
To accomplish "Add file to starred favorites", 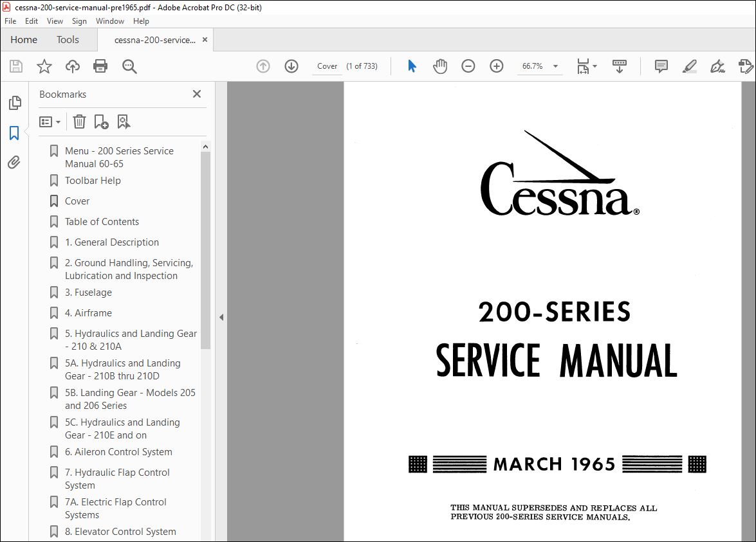I will [44, 66].
